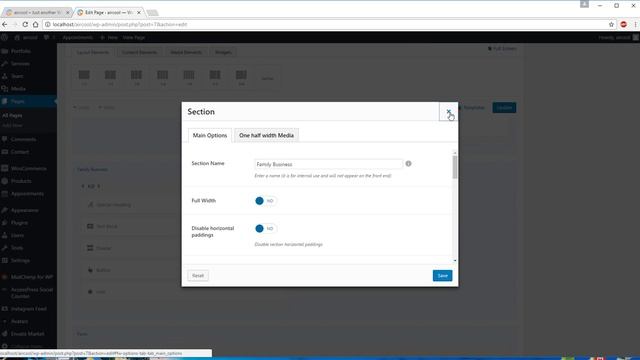Open Portfolio in the WordPress sidebar
This screenshot has width=640, height=360.
(x=21, y=51)
